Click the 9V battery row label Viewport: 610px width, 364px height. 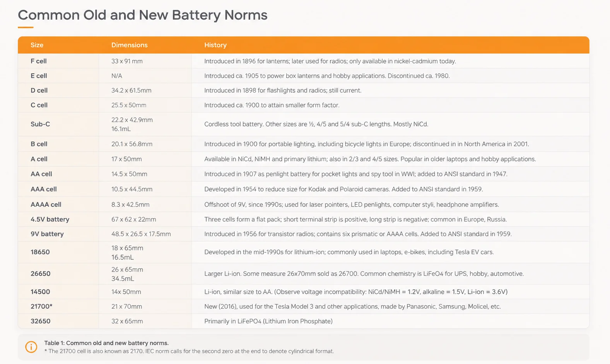pos(47,234)
